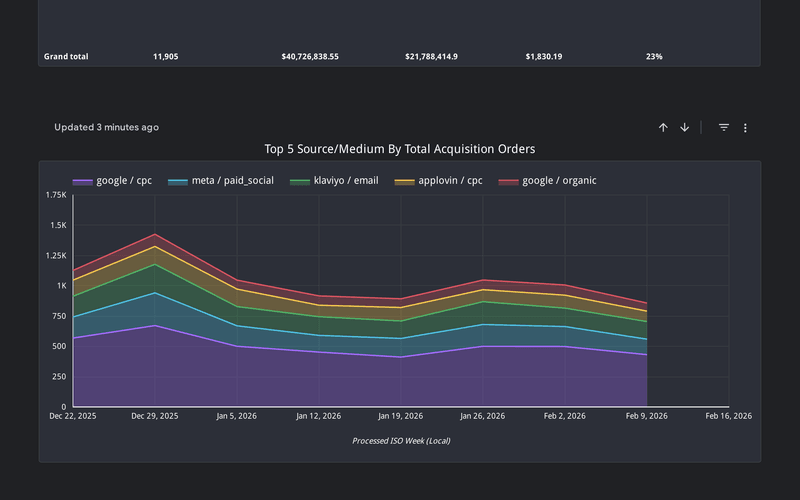The image size is (800, 500).
Task: Click the purple google / cpc color swatch
Action: (82, 182)
